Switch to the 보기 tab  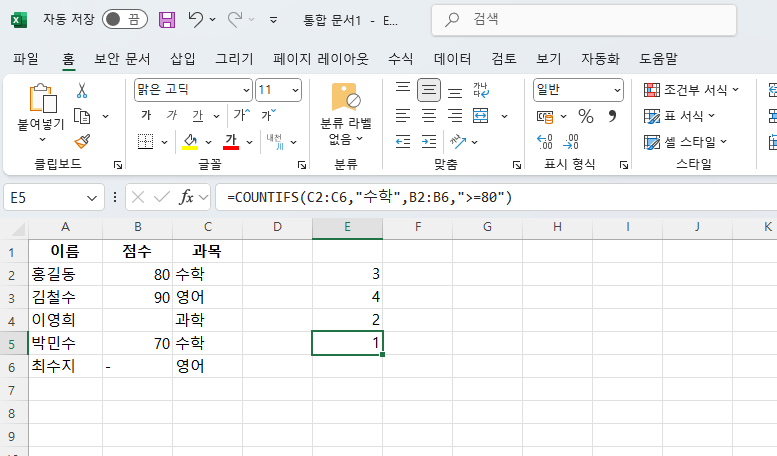point(549,59)
